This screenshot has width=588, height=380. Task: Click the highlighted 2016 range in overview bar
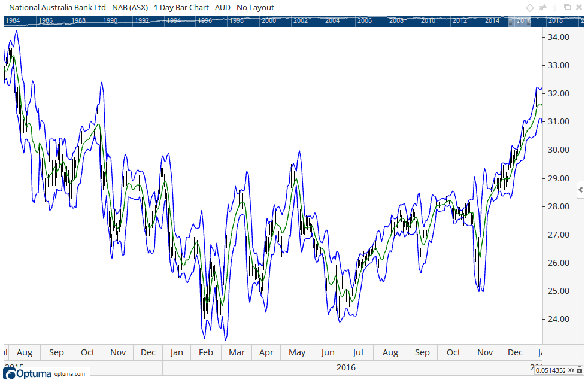[520, 21]
